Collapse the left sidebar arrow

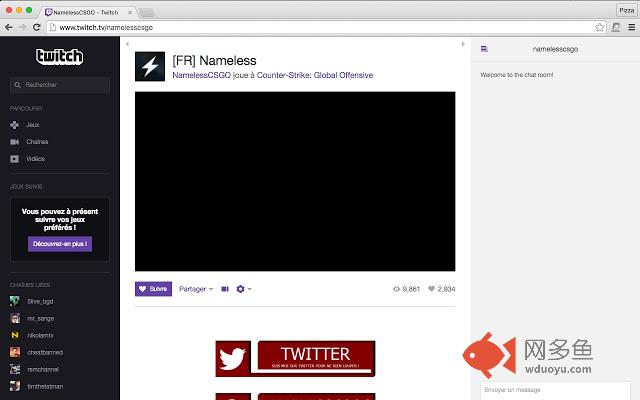coord(127,44)
